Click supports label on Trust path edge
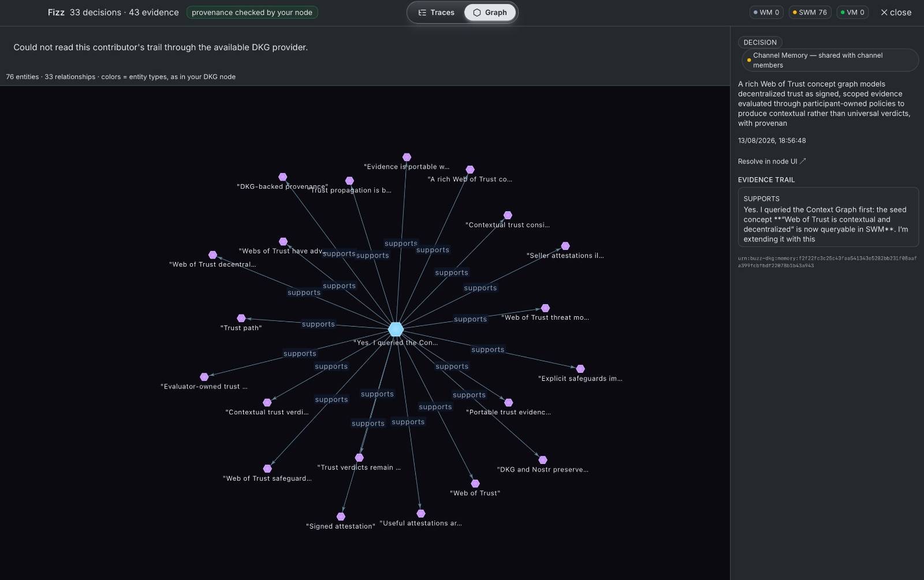This screenshot has height=580, width=924. [318, 324]
